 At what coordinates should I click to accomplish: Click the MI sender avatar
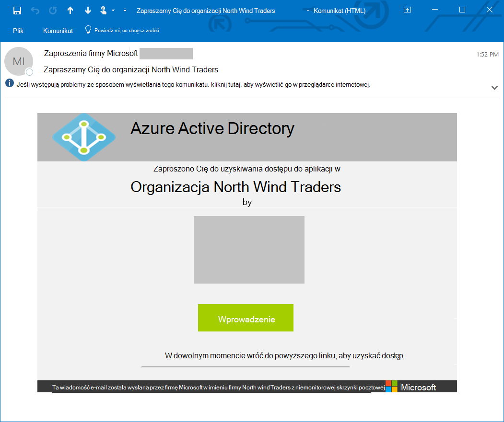19,61
